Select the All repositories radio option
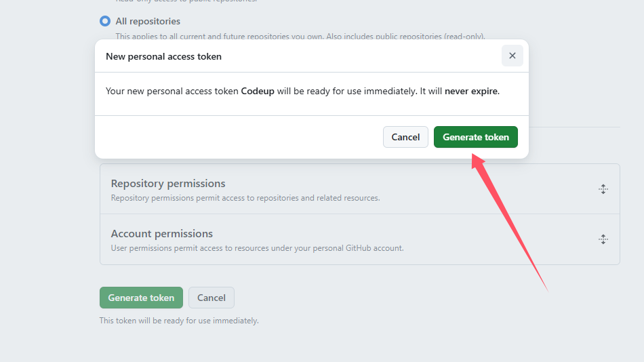Screen dimensions: 644x362 (x=105, y=21)
